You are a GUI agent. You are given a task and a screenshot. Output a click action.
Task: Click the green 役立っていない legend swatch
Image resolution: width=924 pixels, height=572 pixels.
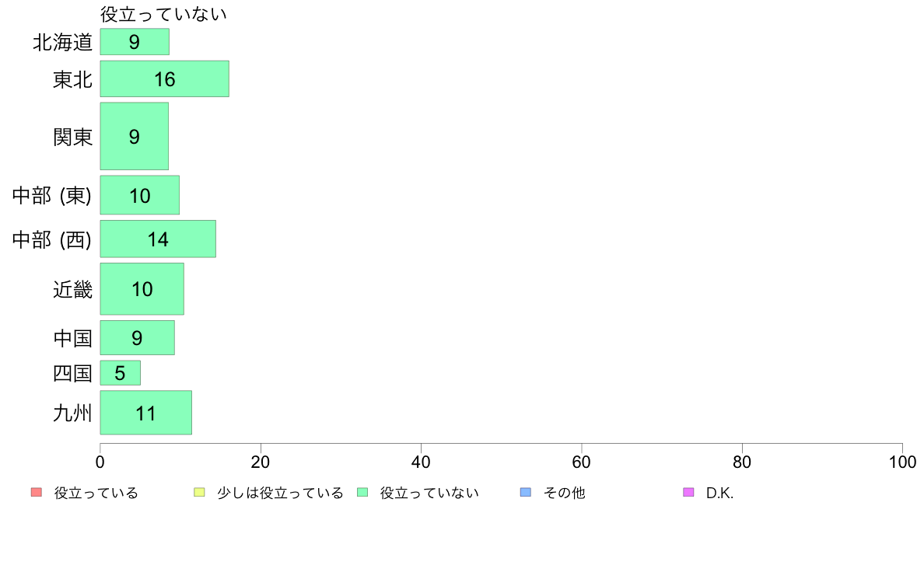coord(362,493)
